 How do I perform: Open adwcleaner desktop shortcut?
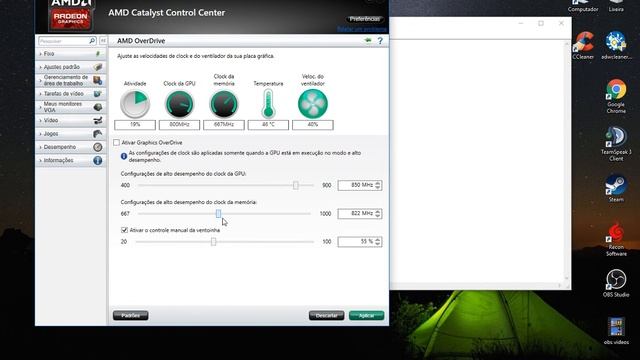[x=616, y=46]
